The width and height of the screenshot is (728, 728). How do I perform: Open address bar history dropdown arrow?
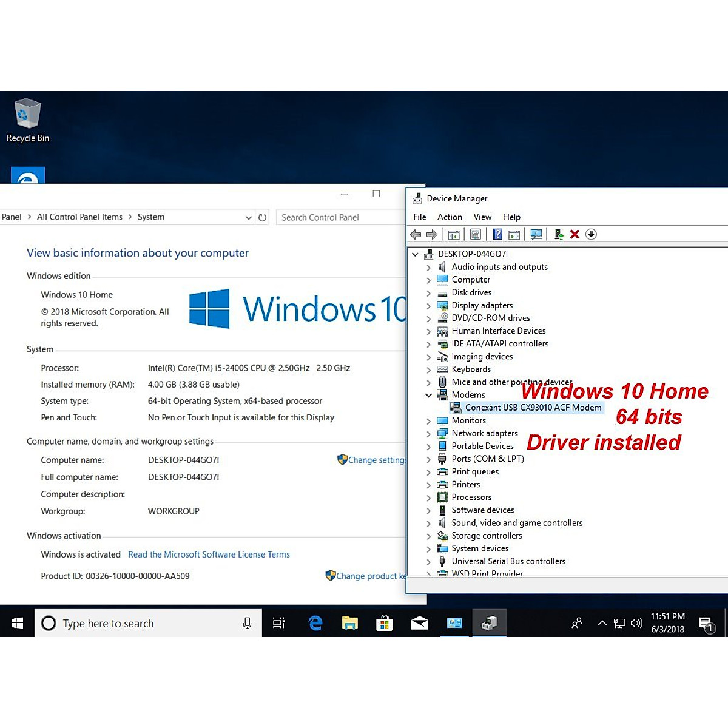coord(248,217)
